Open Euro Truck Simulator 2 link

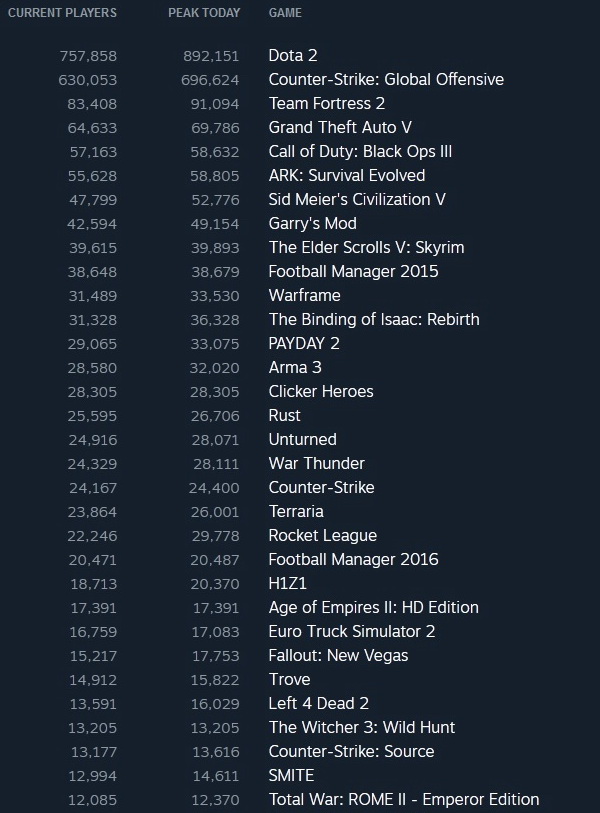tap(349, 631)
